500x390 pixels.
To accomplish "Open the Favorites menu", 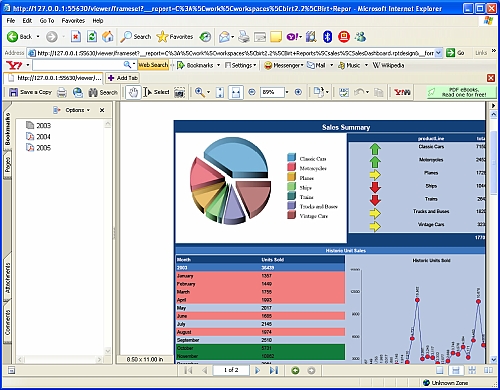I will [73, 21].
